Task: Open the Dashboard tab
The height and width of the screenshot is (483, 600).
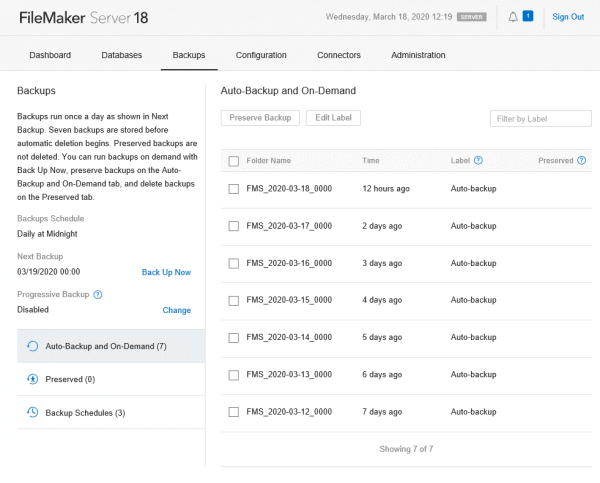Action: coord(50,55)
